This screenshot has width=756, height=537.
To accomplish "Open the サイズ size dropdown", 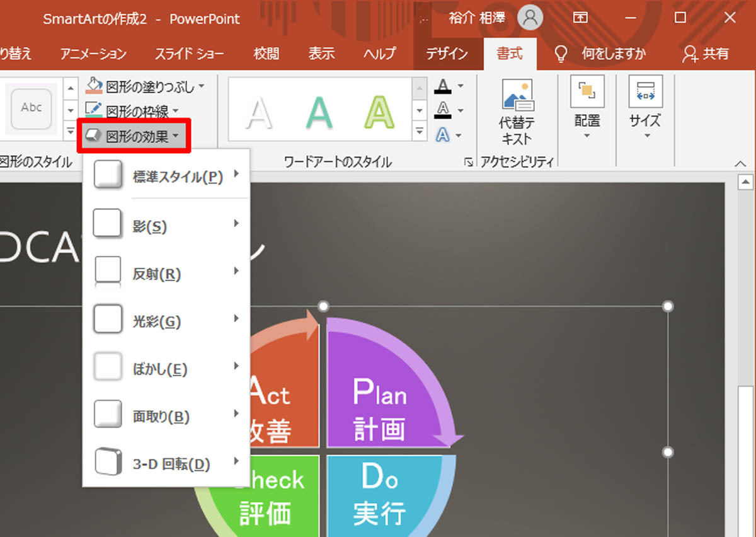I will coord(645,108).
